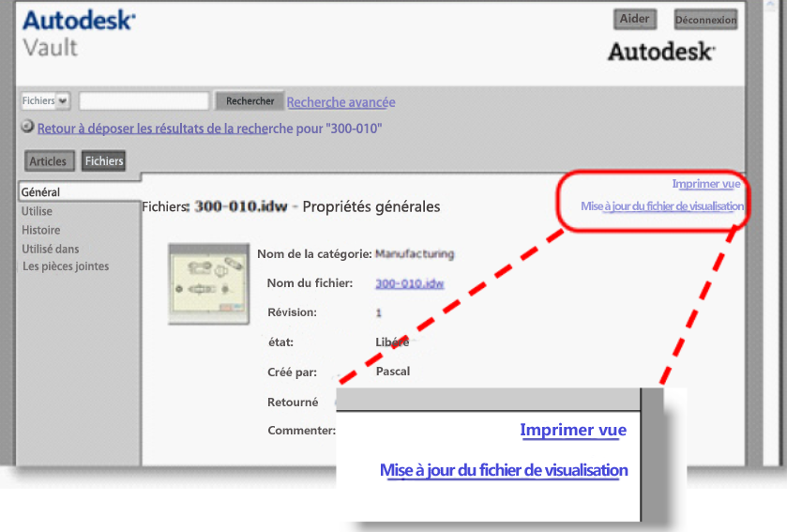Switch to the Articles tab
The height and width of the screenshot is (532, 787).
(x=49, y=161)
